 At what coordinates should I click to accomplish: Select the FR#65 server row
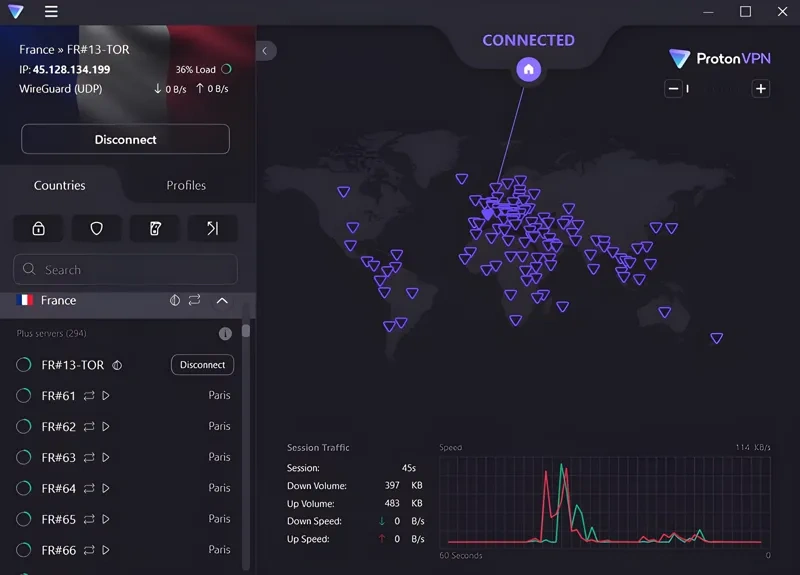pos(122,519)
